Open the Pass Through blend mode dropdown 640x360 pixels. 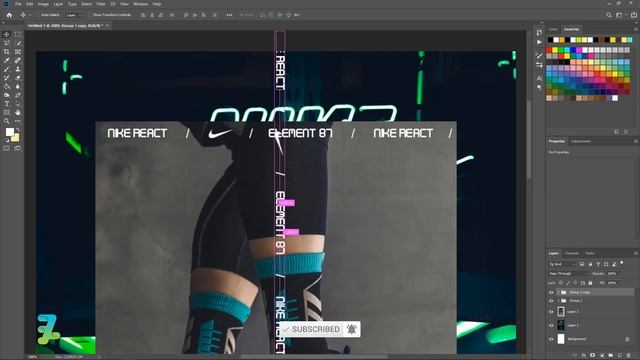tap(569, 273)
